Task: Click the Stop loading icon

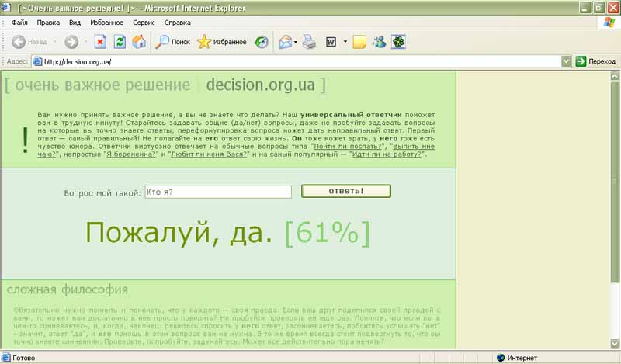Action: tap(100, 42)
